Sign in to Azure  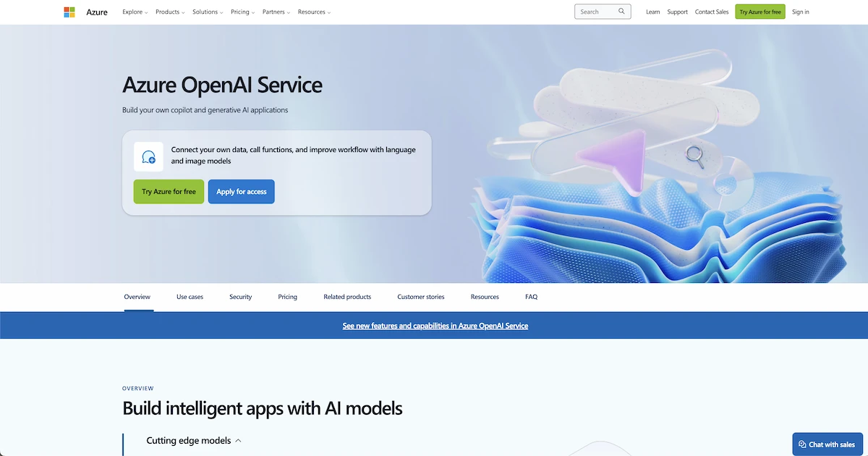(800, 12)
